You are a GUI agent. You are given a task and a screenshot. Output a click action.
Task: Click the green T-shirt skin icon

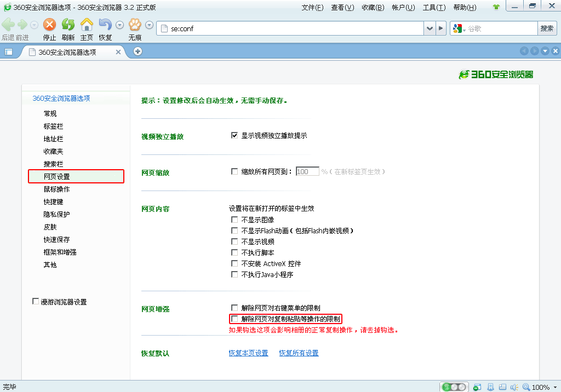[496, 7]
